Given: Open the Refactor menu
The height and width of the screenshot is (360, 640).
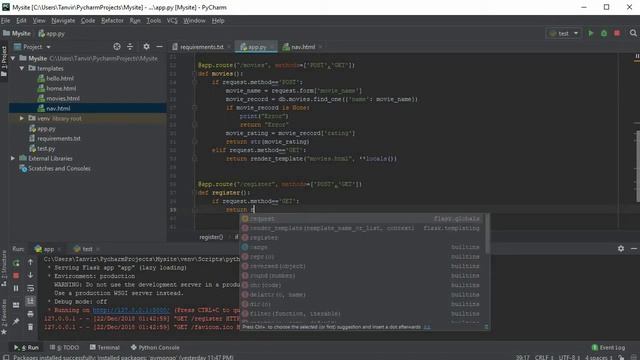Looking at the screenshot, I should pyautogui.click(x=112, y=20).
